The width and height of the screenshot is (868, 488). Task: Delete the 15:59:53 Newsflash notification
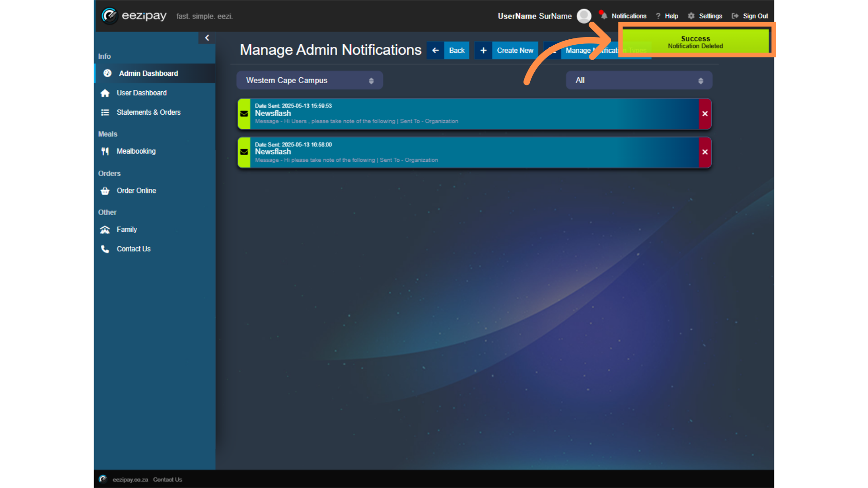705,114
